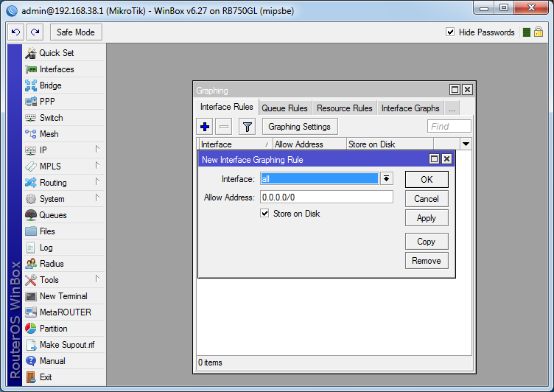Open MetaROUTER section
Screen dimensions: 554x392
[x=65, y=312]
